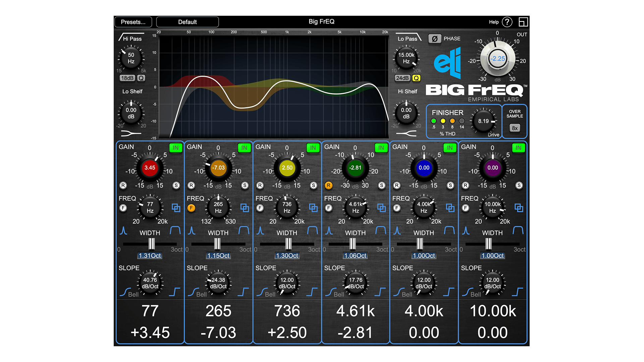The height and width of the screenshot is (362, 644).
Task: Select the low shelf slope icon in the 265 Hz band
Action: [193, 292]
